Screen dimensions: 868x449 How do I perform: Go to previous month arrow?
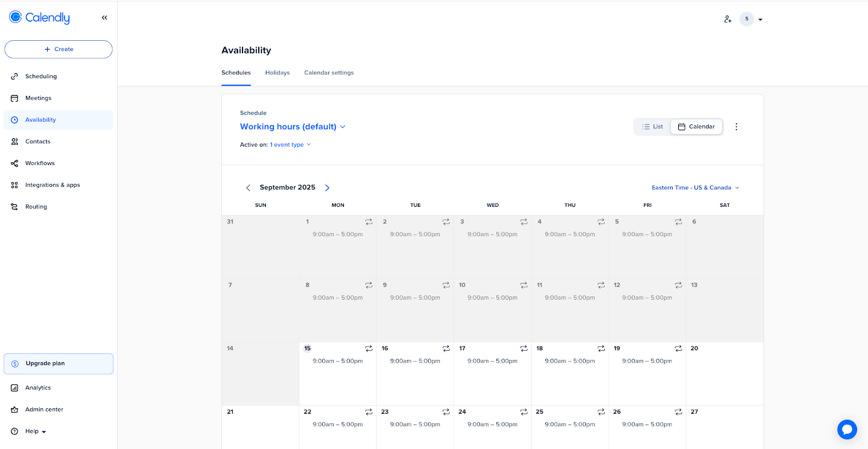248,188
